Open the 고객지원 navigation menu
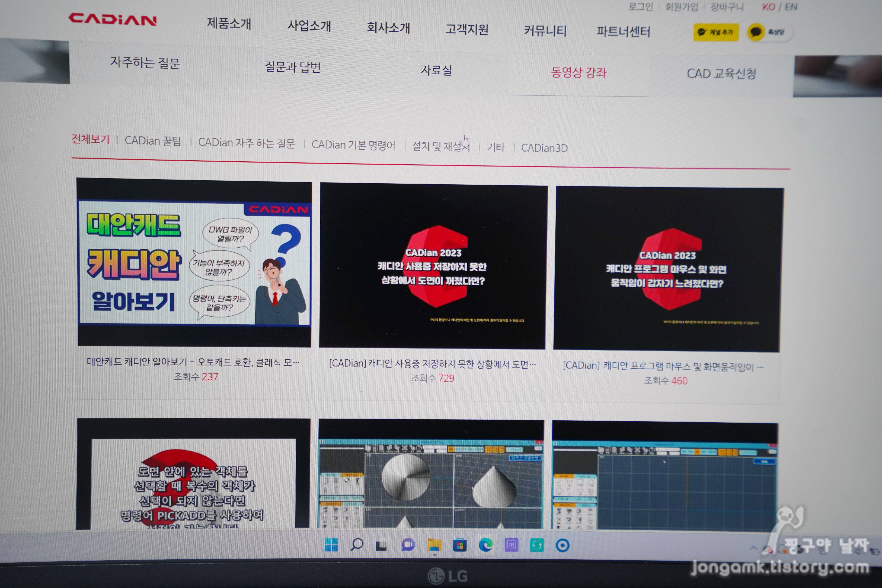 pos(467,29)
